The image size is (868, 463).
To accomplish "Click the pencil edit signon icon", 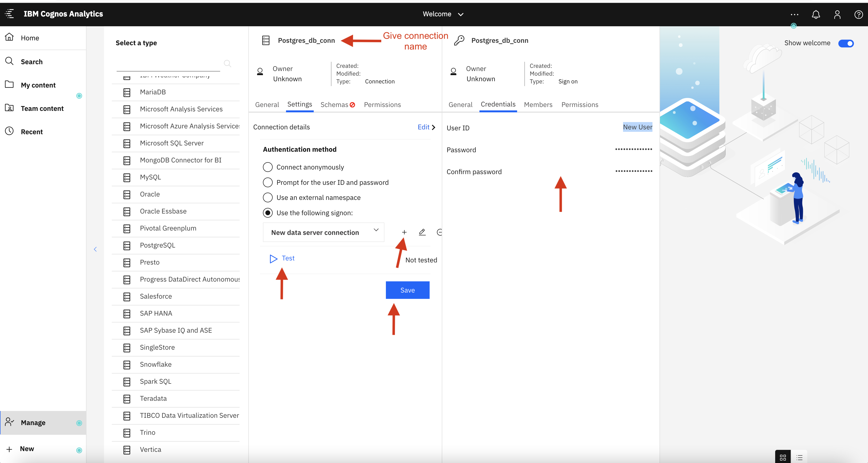I will [422, 232].
